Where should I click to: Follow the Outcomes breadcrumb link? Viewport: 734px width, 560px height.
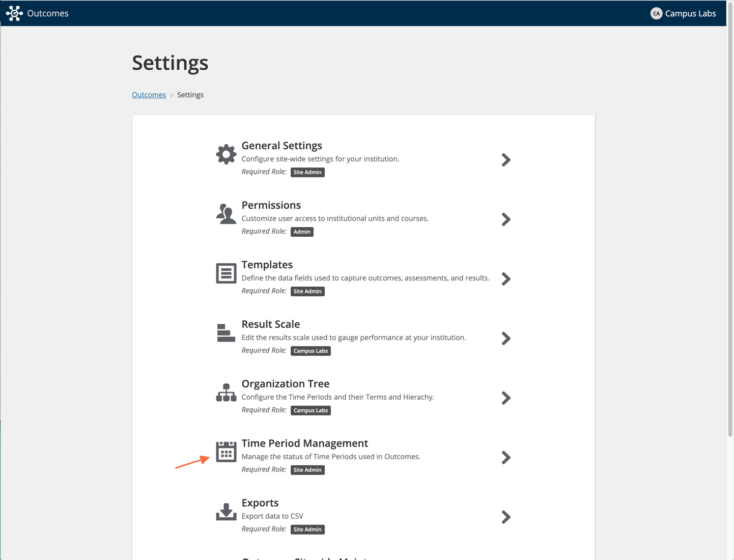(149, 95)
